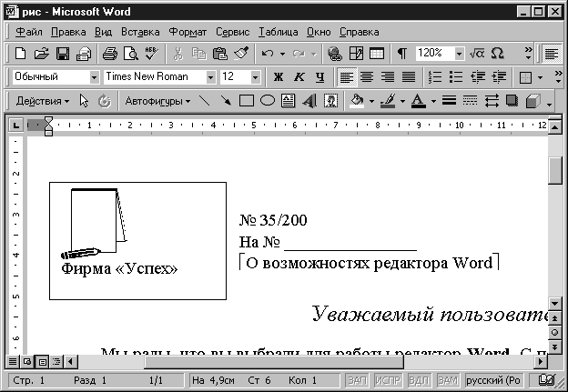
Task: Open the Файл menu
Action: (x=29, y=32)
